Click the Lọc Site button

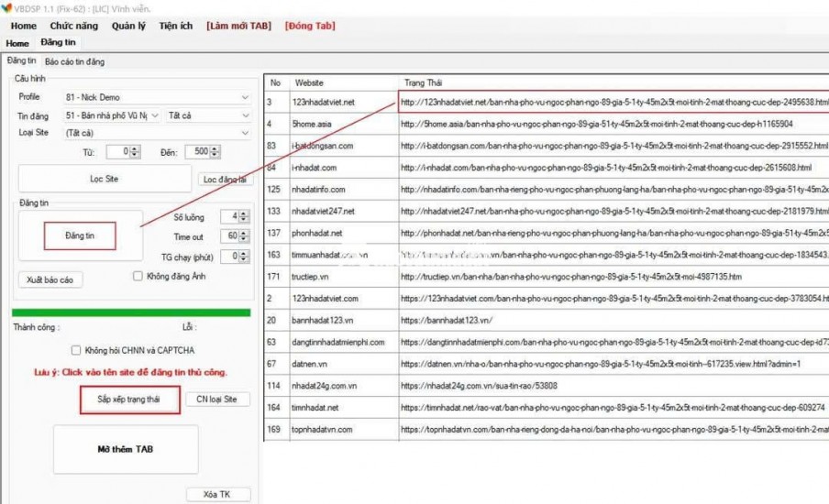tap(104, 179)
